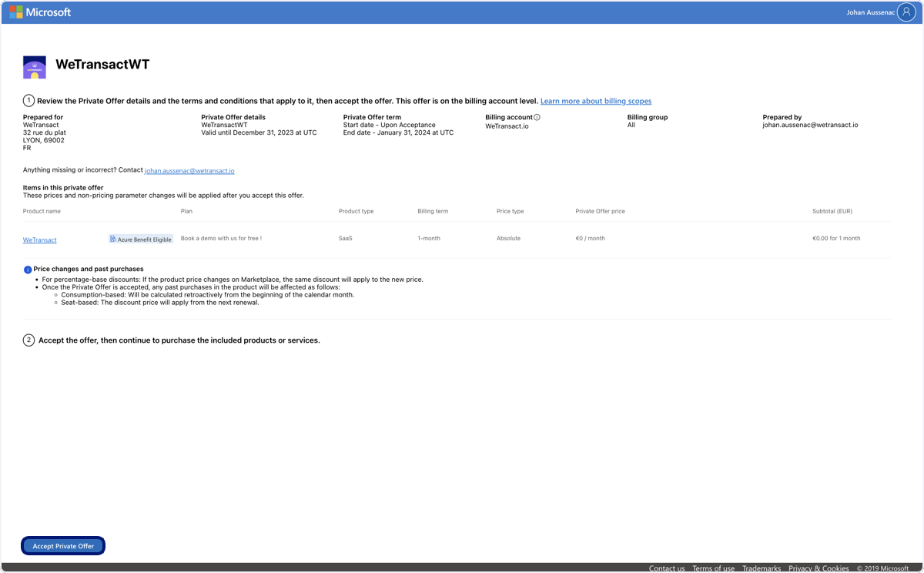This screenshot has width=924, height=573.
Task: Click the Product name column header
Action: coord(42,211)
